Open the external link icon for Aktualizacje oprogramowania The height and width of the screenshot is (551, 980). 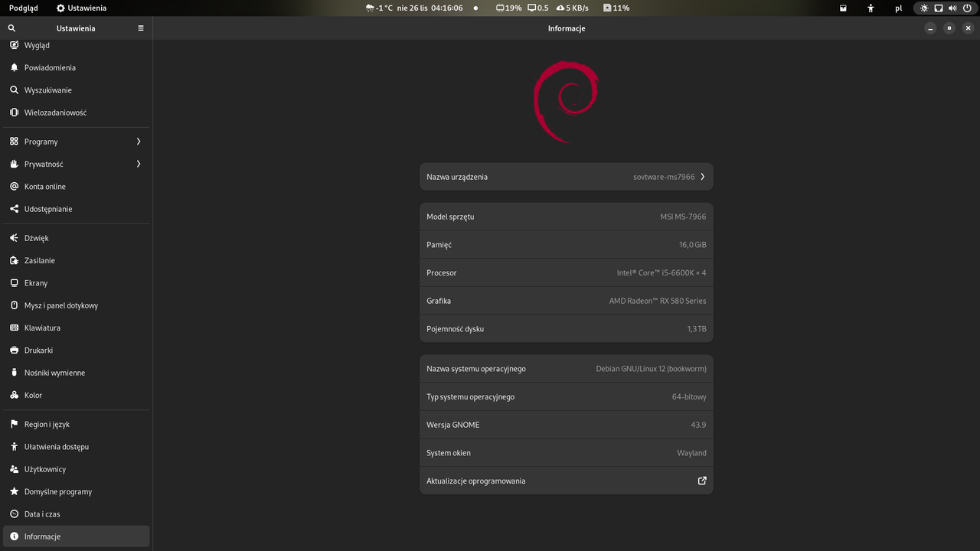pyautogui.click(x=702, y=481)
